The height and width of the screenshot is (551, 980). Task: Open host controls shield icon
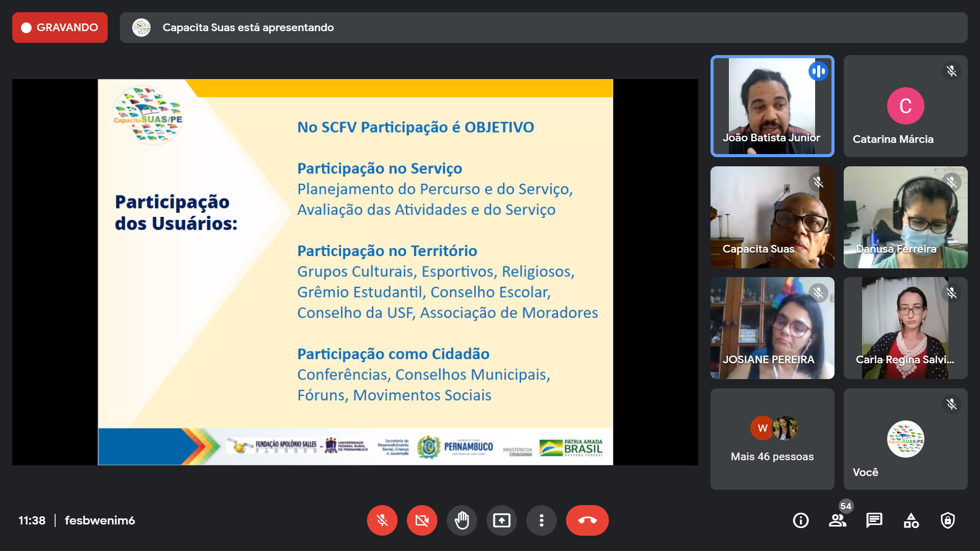click(x=947, y=520)
